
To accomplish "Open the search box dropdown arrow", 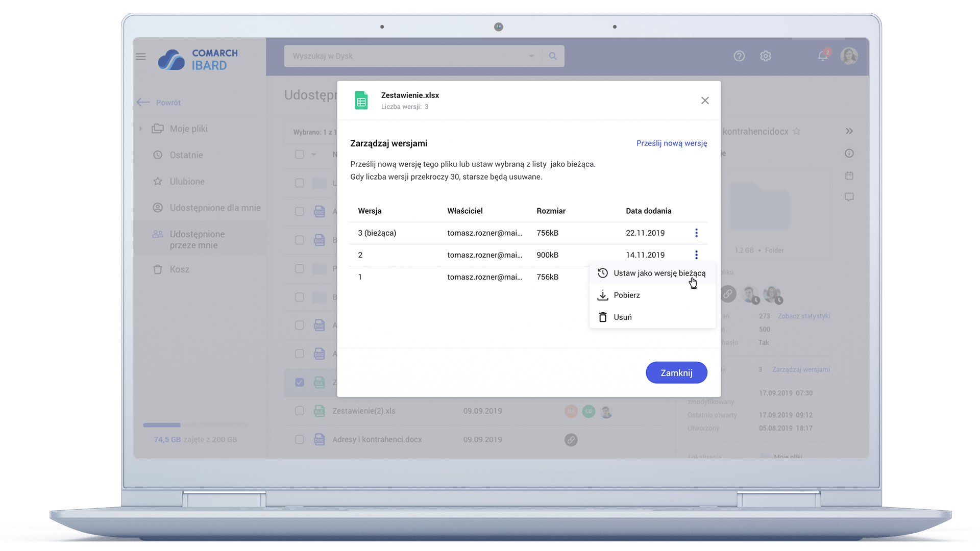I will point(531,56).
